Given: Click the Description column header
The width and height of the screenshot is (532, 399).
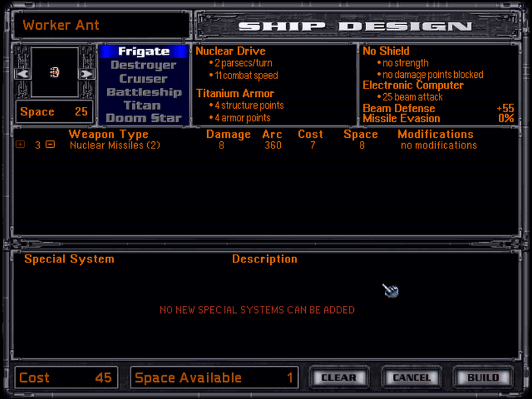Looking at the screenshot, I should (265, 259).
